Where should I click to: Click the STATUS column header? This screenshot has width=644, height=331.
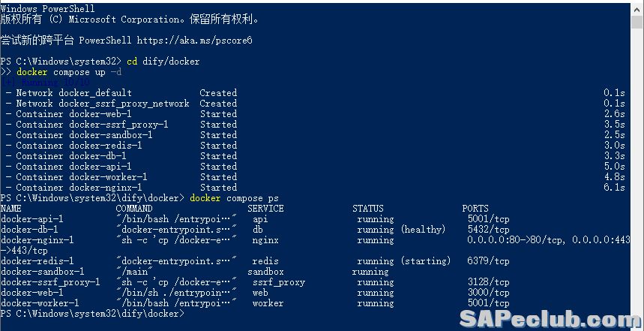[367, 209]
